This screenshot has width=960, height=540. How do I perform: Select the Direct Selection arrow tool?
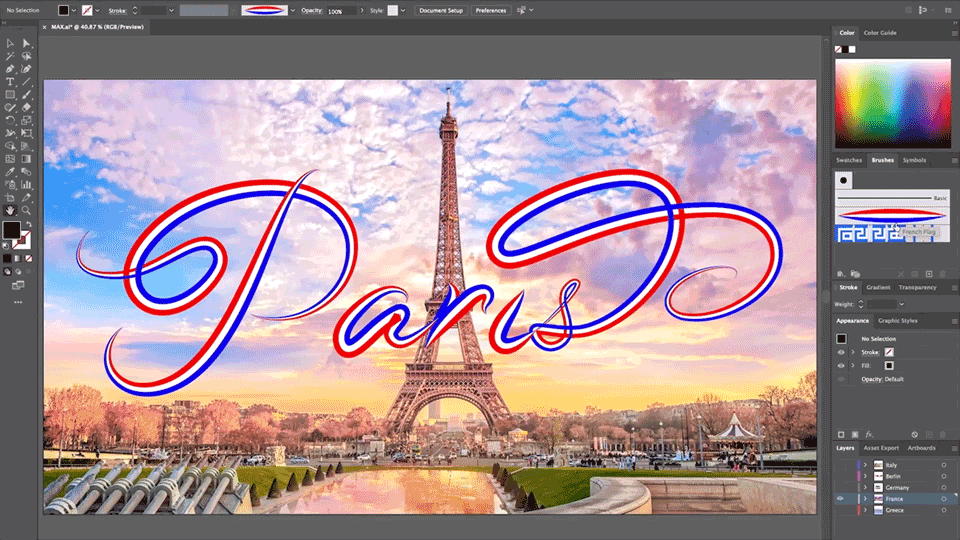pos(26,43)
